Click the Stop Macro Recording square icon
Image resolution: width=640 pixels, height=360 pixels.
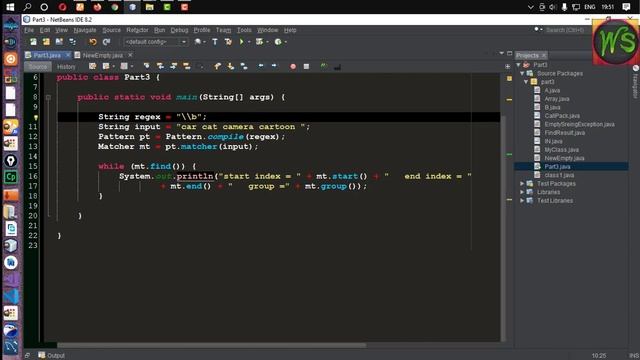coord(306,66)
